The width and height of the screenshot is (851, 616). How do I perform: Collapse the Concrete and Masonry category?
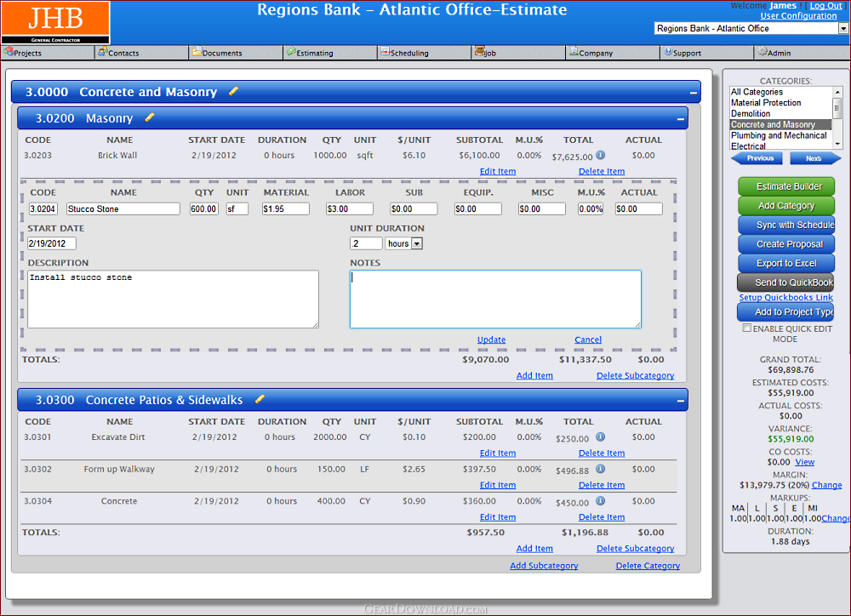(693, 93)
